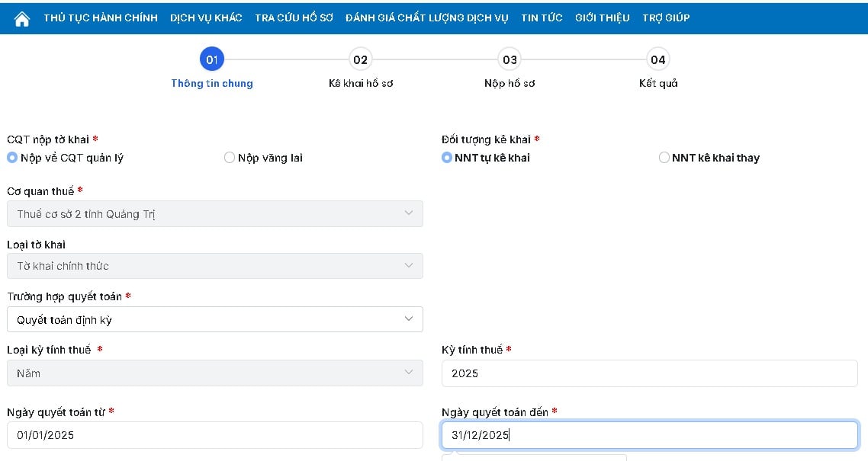Click the Trợ giúp menu link
This screenshot has height=461, width=868.
click(666, 18)
